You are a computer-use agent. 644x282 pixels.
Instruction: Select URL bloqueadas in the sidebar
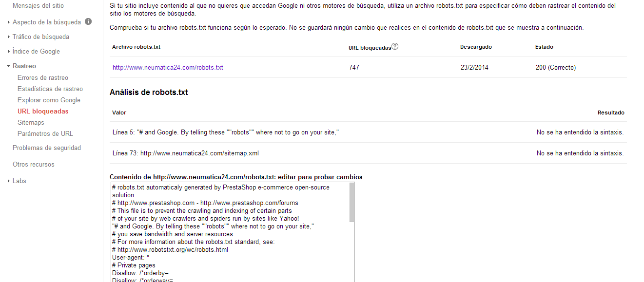pos(43,111)
